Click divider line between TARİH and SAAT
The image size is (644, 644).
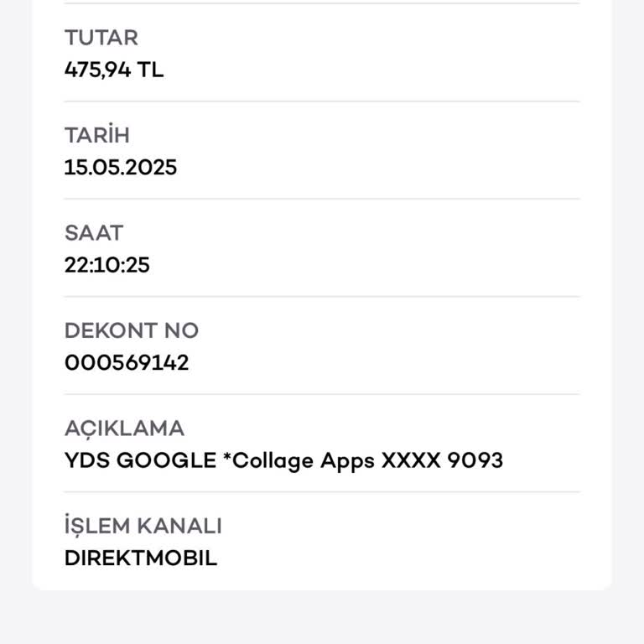(x=322, y=199)
